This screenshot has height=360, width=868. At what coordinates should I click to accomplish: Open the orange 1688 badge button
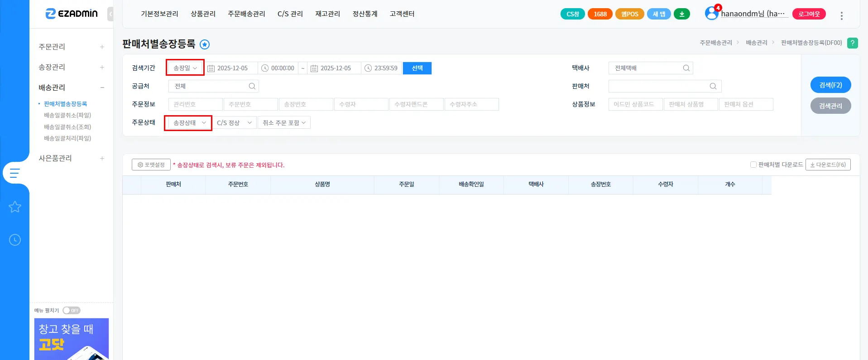(x=600, y=14)
